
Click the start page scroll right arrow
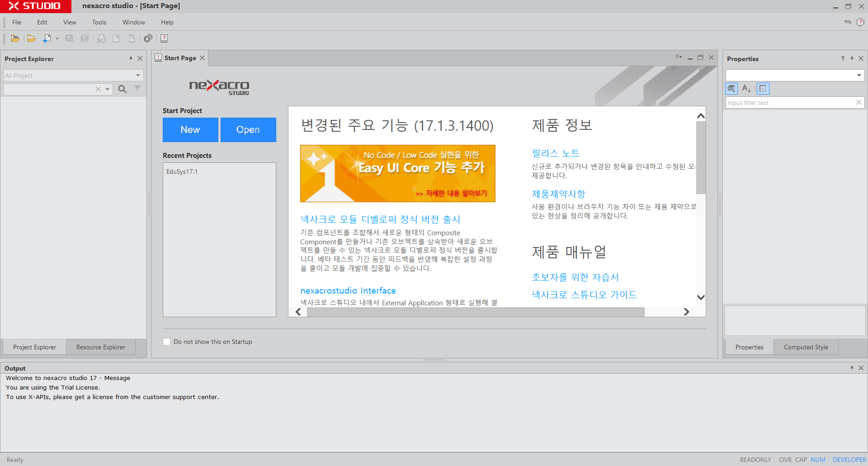tap(686, 312)
